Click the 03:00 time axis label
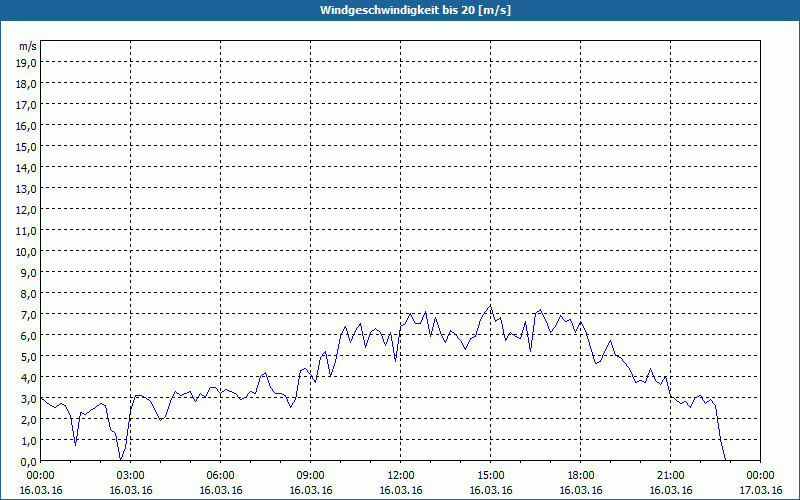Viewport: 800px width, 500px height. [x=131, y=476]
